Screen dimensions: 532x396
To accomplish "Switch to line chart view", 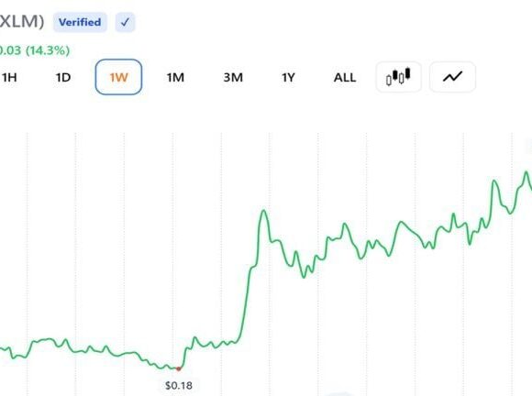I will click(x=452, y=77).
